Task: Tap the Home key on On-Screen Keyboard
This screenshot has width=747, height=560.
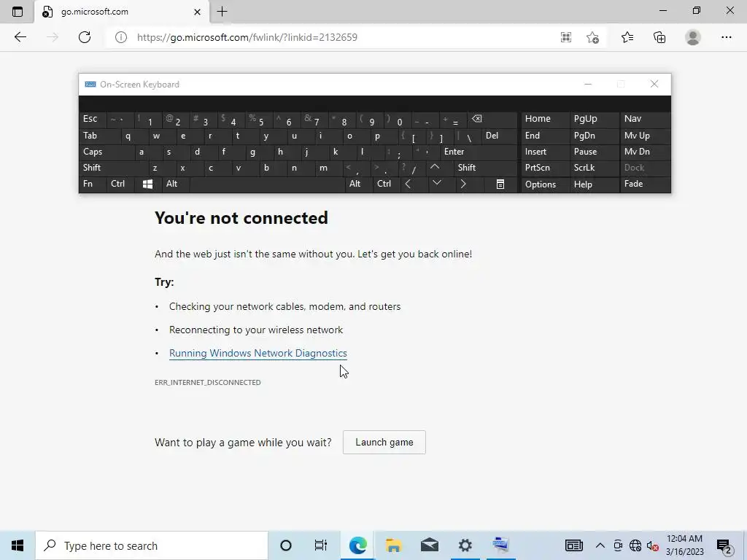Action: click(x=544, y=119)
